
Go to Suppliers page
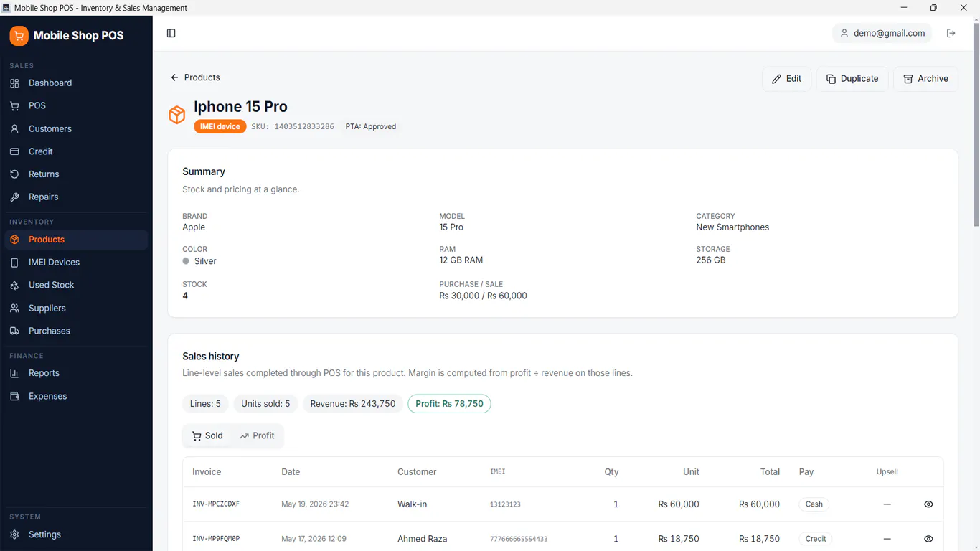click(76, 308)
